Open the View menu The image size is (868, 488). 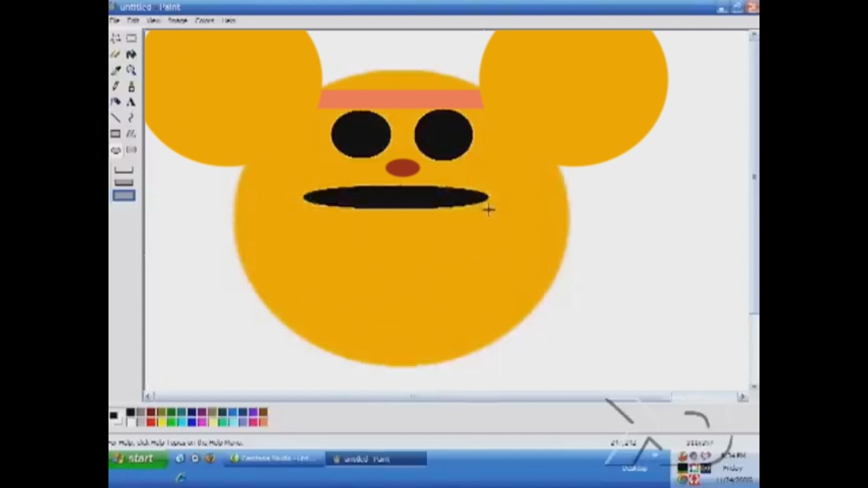pyautogui.click(x=153, y=20)
